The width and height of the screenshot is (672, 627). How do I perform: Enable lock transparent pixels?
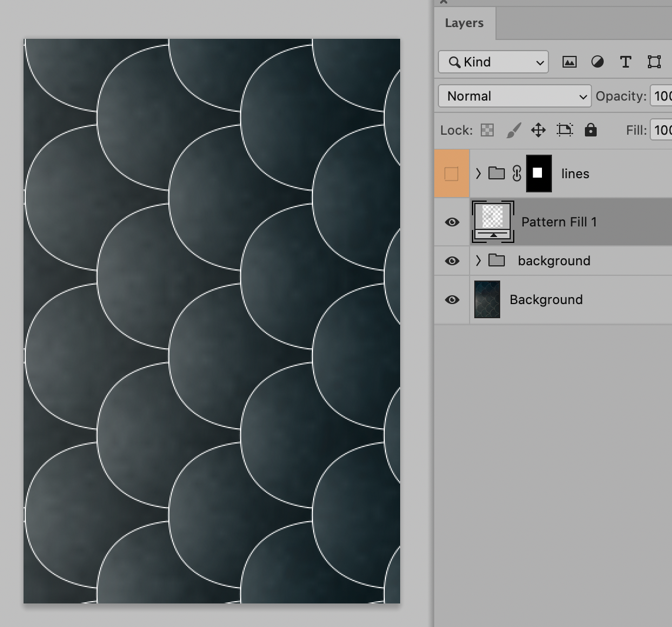(487, 130)
